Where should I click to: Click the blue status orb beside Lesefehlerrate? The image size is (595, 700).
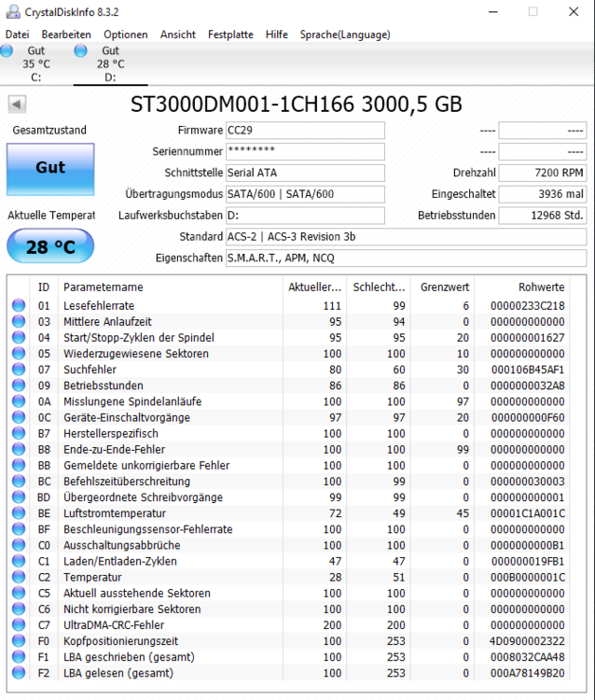click(x=19, y=306)
